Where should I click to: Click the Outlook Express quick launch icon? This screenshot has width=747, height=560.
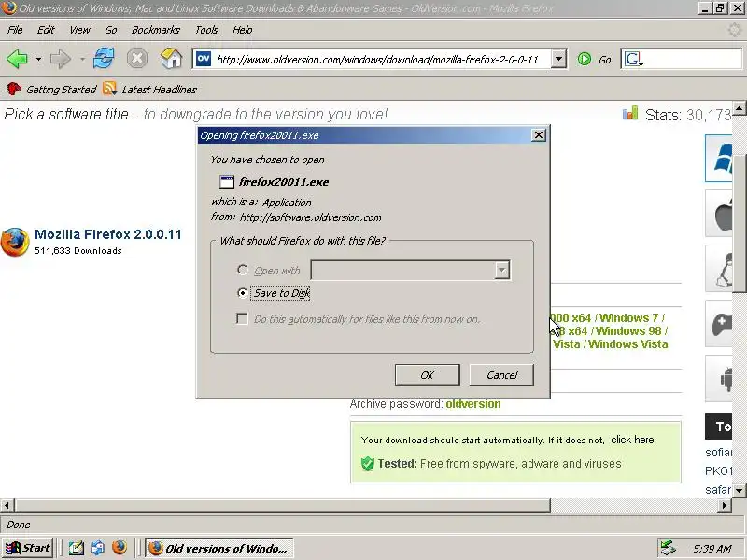98,548
